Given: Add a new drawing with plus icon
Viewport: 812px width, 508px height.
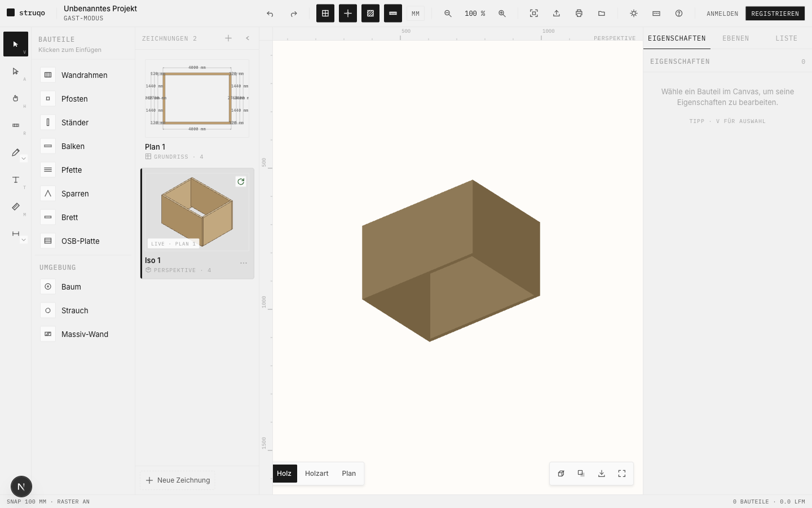Looking at the screenshot, I should tap(228, 38).
